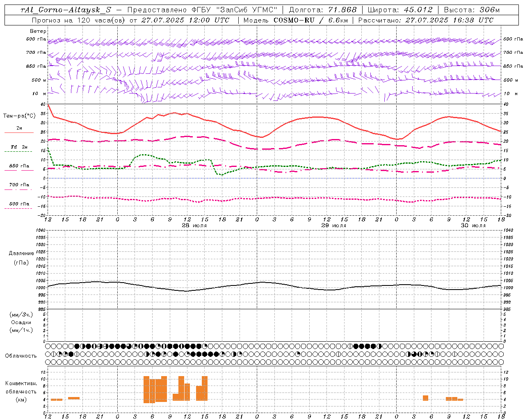Click the 500 гПа temperature legend entry

pos(19,204)
